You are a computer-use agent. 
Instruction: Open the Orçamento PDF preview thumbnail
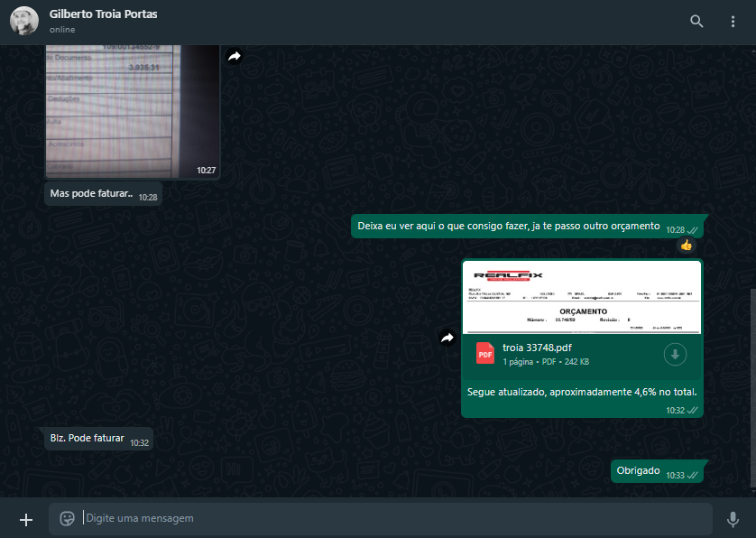tap(581, 297)
